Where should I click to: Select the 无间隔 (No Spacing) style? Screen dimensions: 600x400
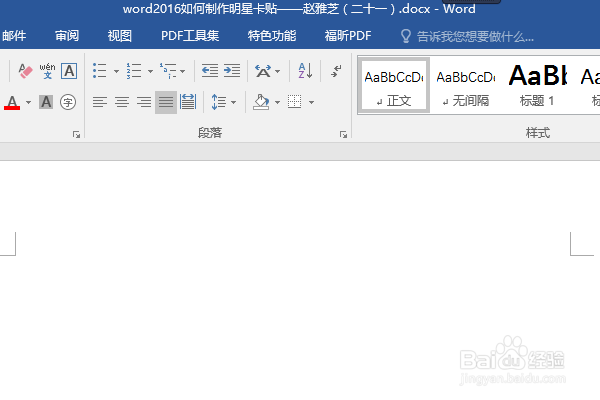click(x=466, y=85)
